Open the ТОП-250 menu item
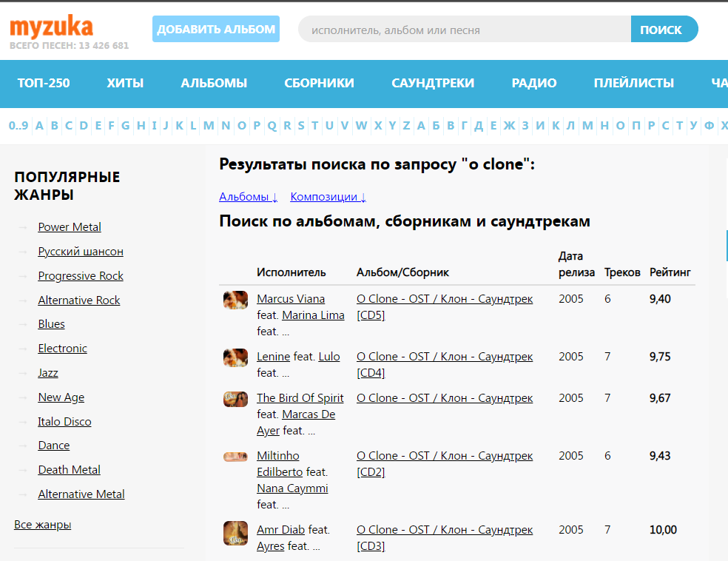728x561 pixels. point(44,83)
